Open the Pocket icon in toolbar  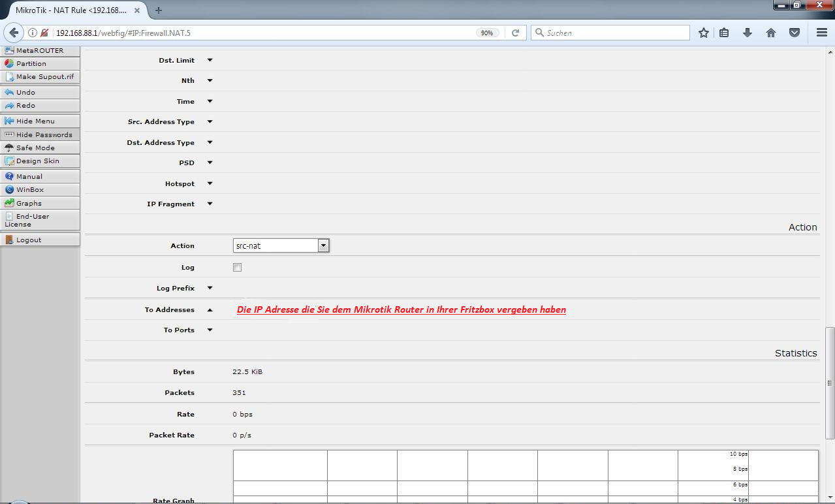[x=795, y=33]
